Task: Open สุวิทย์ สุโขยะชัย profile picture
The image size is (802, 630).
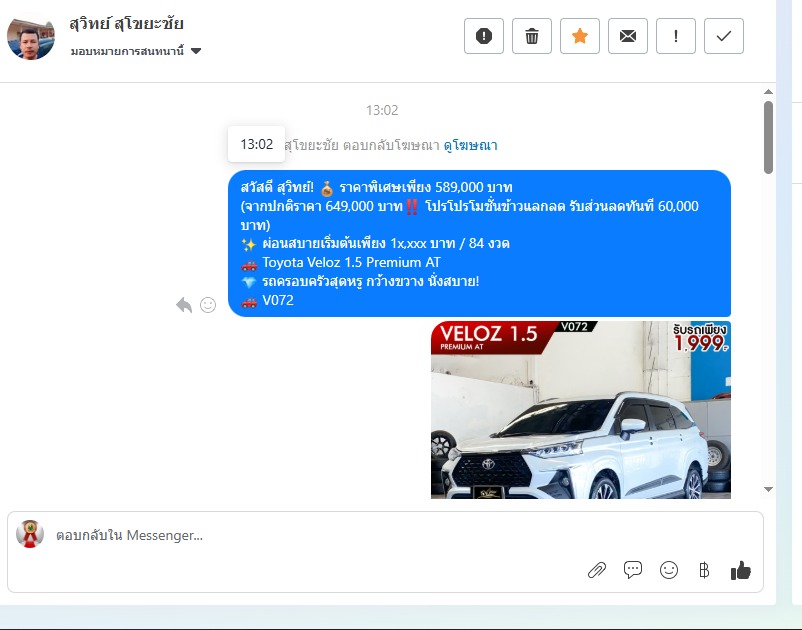Action: click(x=31, y=37)
